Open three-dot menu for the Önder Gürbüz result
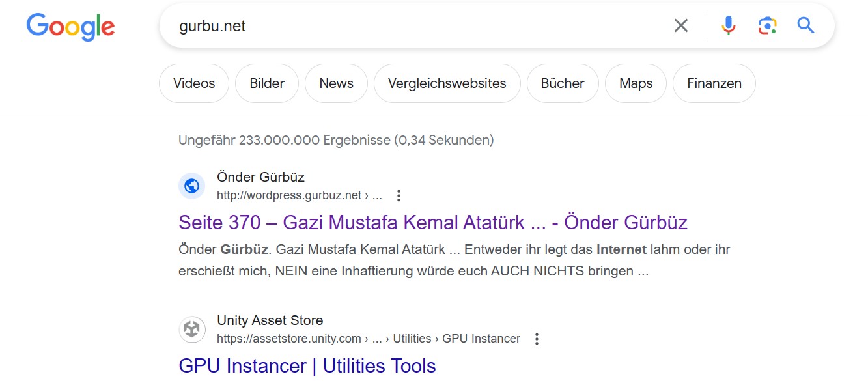Image resolution: width=868 pixels, height=381 pixels. [x=399, y=195]
